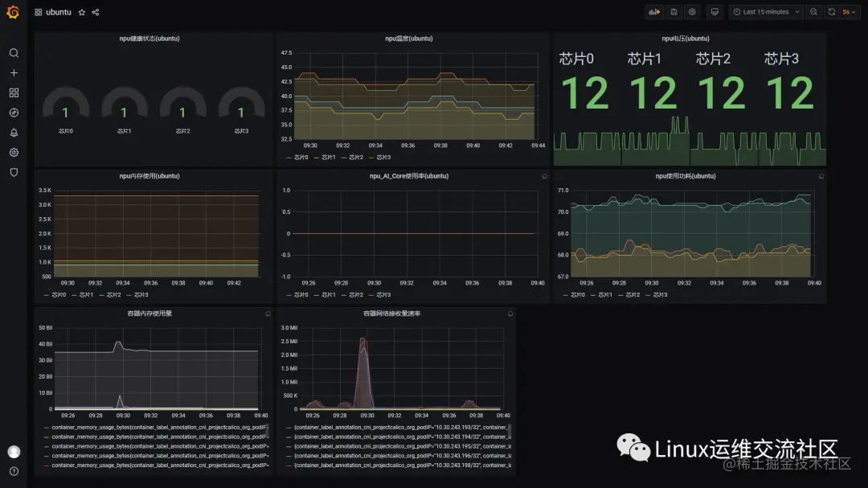Click the plus Create icon in sidebar

[x=14, y=72]
